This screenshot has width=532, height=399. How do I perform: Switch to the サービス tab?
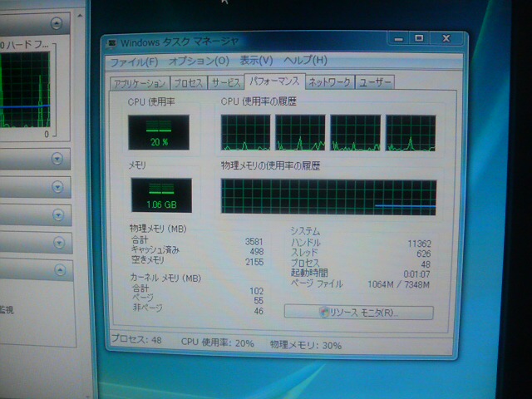pyautogui.click(x=226, y=82)
